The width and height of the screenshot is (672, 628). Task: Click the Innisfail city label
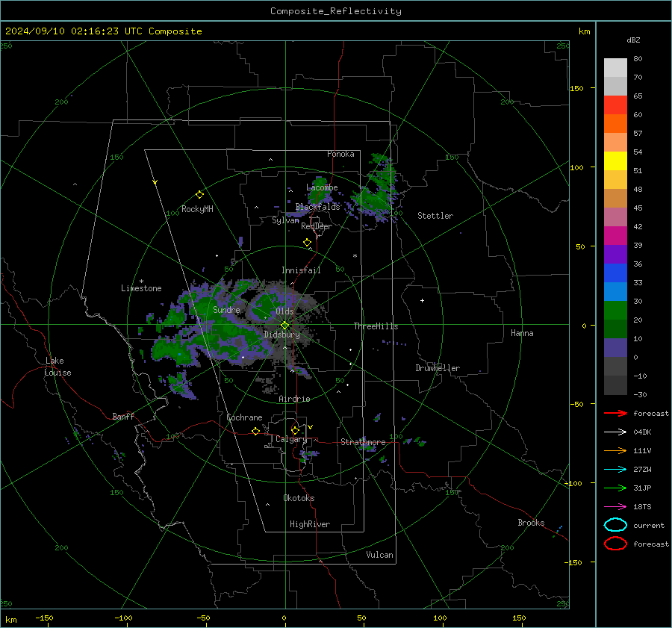tap(301, 270)
